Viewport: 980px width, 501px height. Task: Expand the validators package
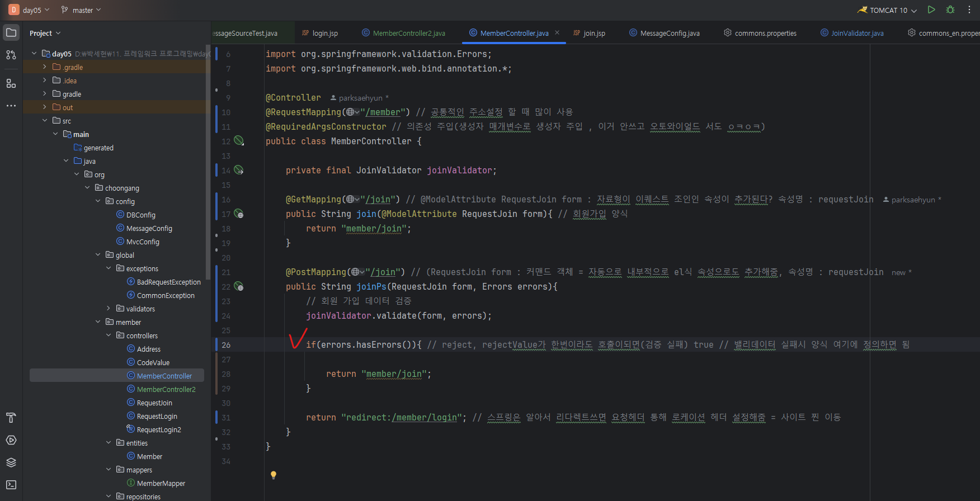(109, 309)
